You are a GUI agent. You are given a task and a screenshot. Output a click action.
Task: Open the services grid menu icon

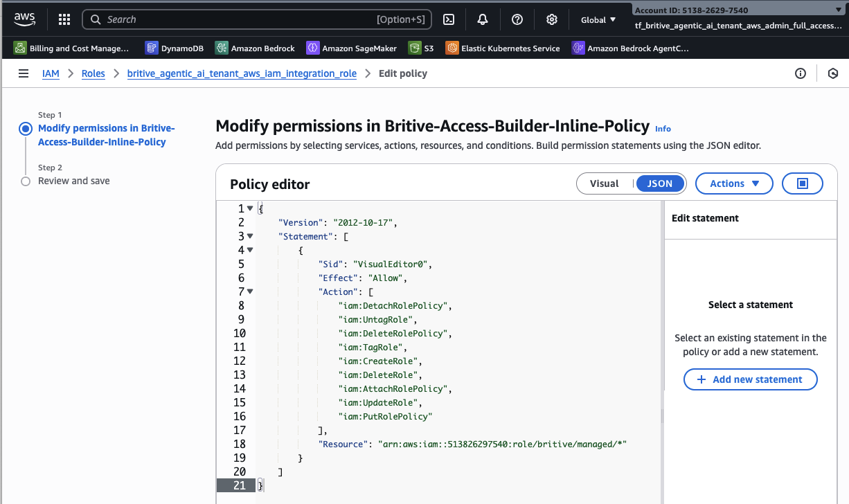pos(64,19)
